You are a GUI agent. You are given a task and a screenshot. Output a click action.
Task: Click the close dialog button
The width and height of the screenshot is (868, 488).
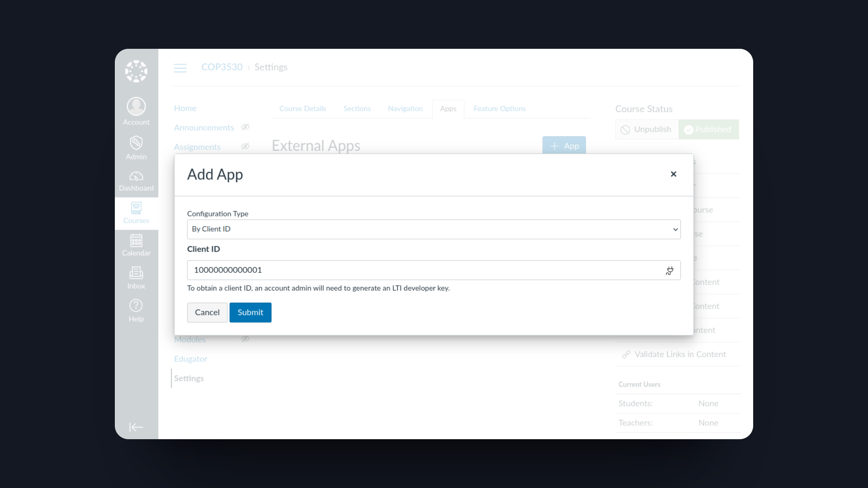674,174
